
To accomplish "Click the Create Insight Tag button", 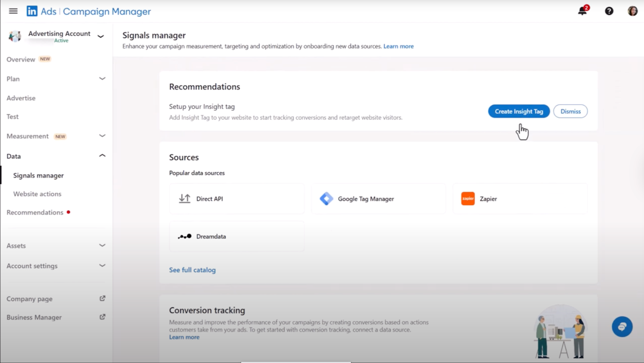I will click(x=518, y=111).
